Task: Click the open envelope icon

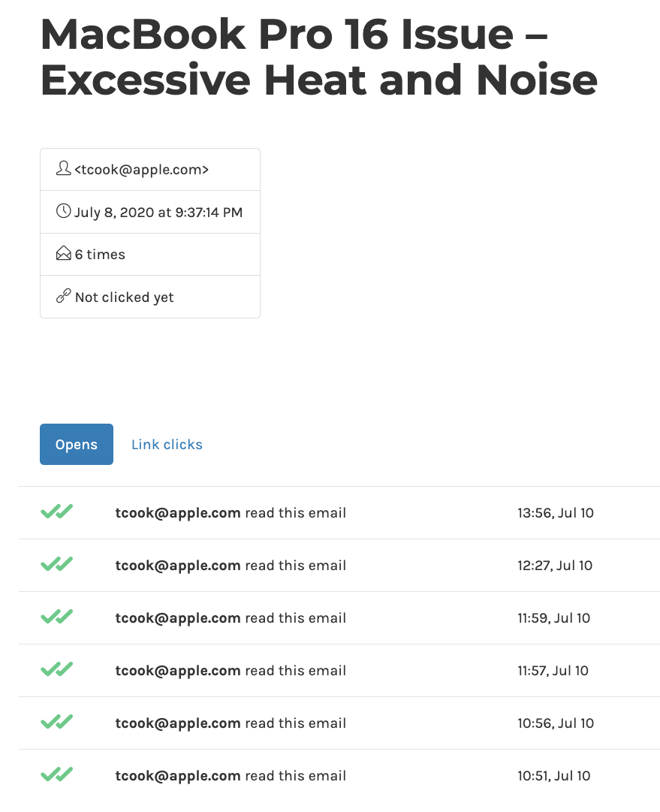Action: [63, 253]
